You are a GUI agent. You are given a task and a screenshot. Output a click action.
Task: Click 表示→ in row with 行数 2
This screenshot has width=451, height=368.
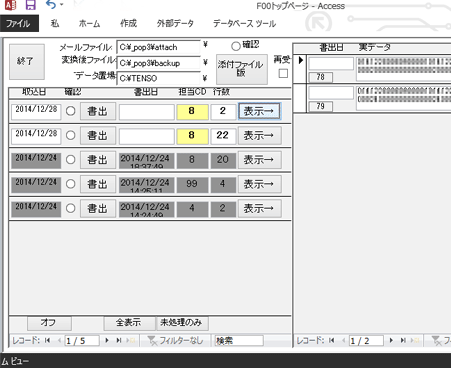point(259,111)
